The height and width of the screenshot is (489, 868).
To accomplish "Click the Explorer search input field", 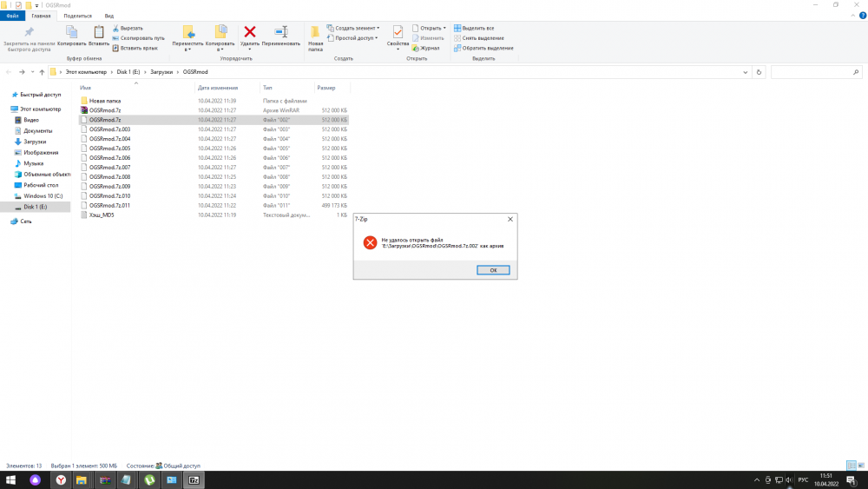I will 814,72.
